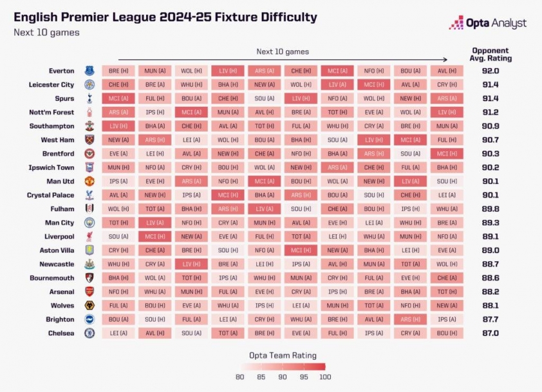Screen dimensions: 542x392
Task: Click the Everton club crest
Action: click(89, 71)
